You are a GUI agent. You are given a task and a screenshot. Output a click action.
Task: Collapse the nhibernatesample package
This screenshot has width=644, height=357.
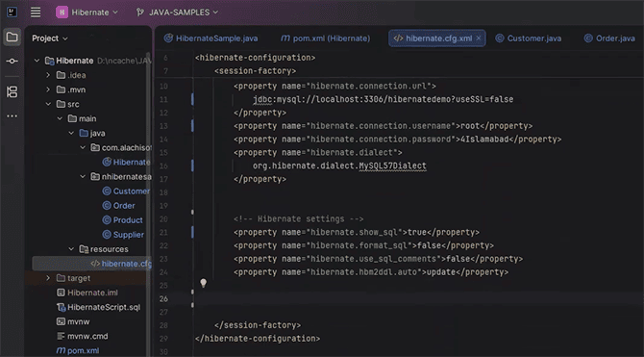[83, 176]
